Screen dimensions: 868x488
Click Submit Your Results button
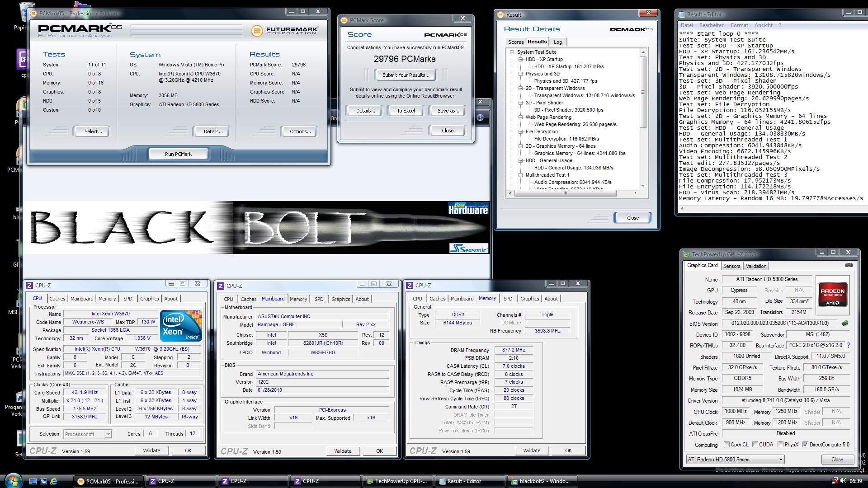(406, 75)
